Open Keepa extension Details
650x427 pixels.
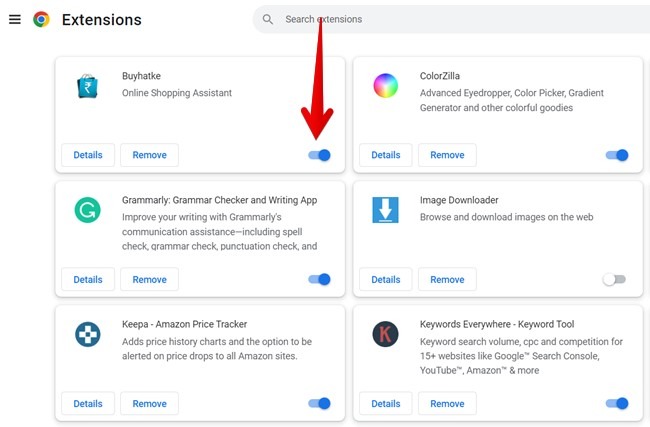tap(88, 403)
